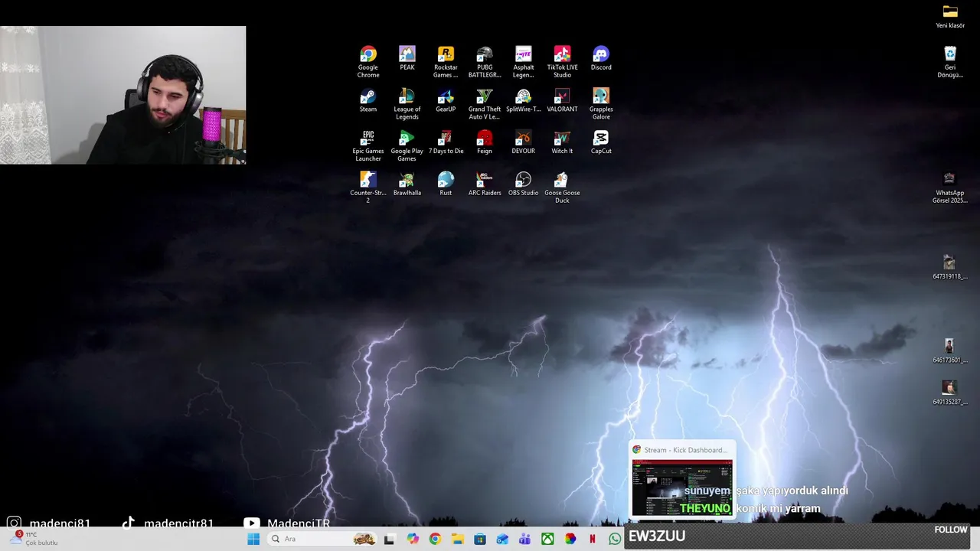980x551 pixels.
Task: Open the Windows Start menu
Action: click(x=253, y=539)
